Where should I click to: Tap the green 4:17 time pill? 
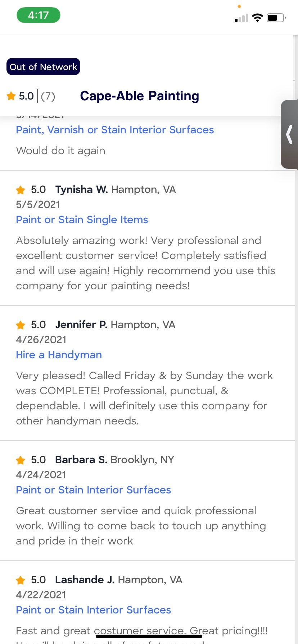pyautogui.click(x=39, y=15)
